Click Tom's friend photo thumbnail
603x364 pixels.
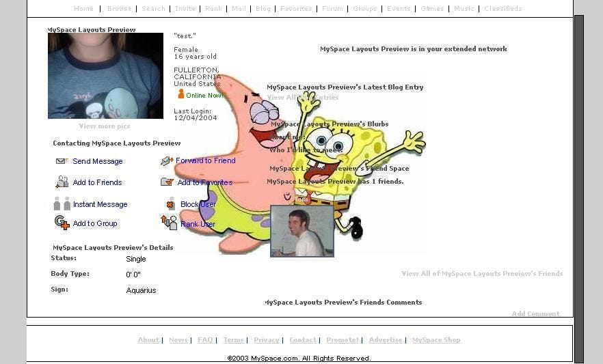pyautogui.click(x=302, y=231)
